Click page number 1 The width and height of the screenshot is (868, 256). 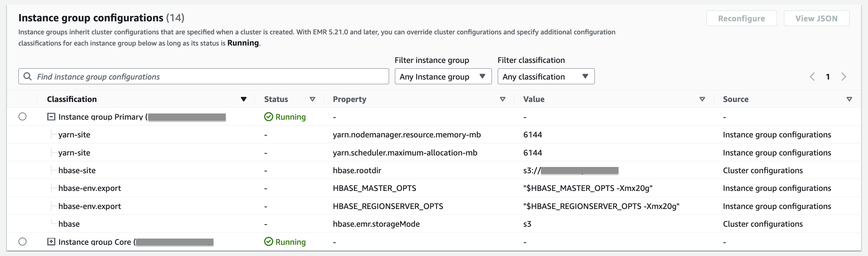click(828, 77)
